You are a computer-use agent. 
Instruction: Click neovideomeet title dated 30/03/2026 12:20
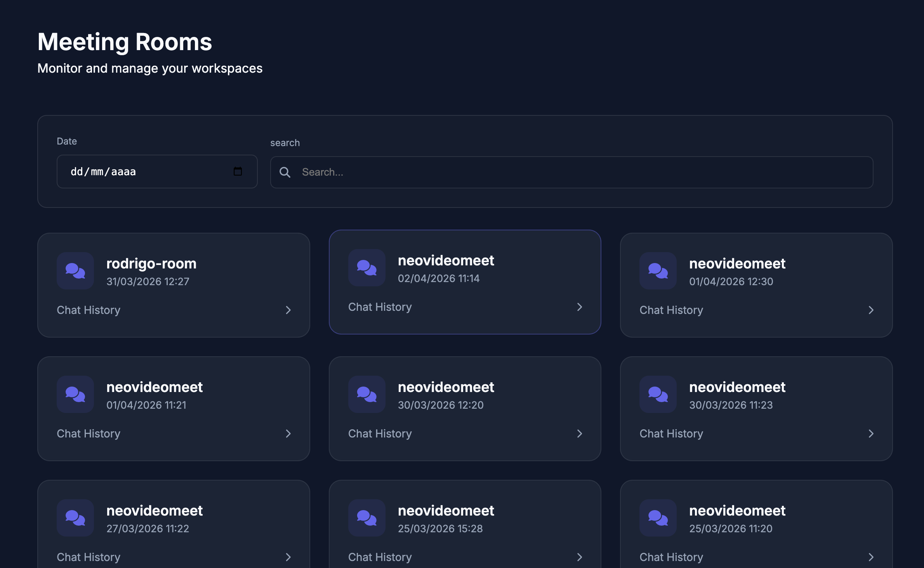446,387
